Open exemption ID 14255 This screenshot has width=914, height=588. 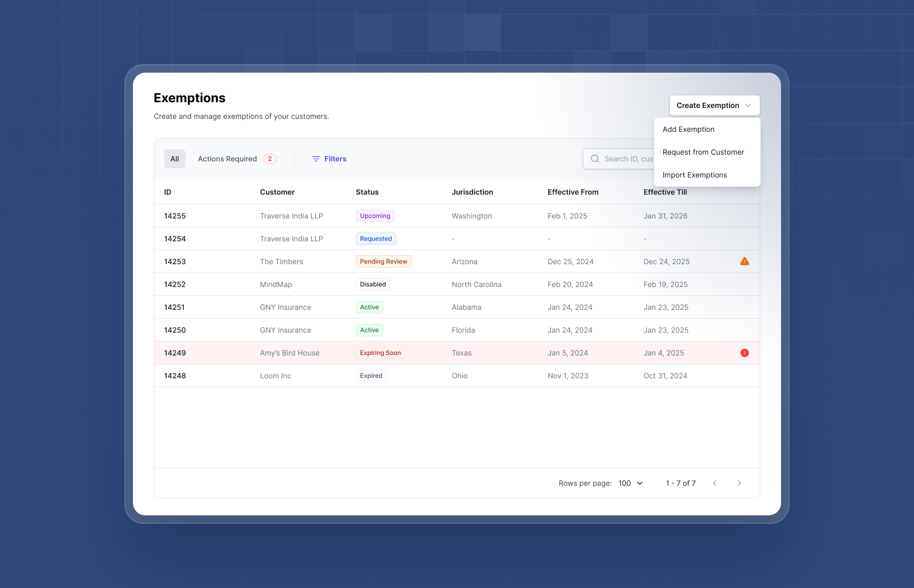(x=175, y=216)
